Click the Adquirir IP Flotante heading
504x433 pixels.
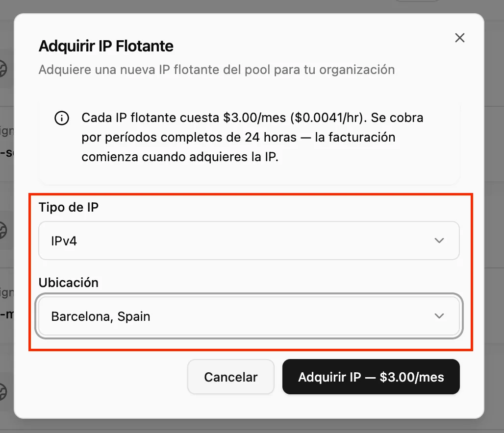(x=106, y=47)
